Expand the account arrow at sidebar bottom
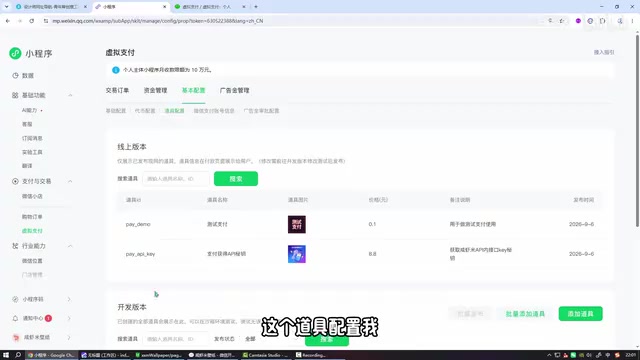The width and height of the screenshot is (640, 360). point(69,337)
